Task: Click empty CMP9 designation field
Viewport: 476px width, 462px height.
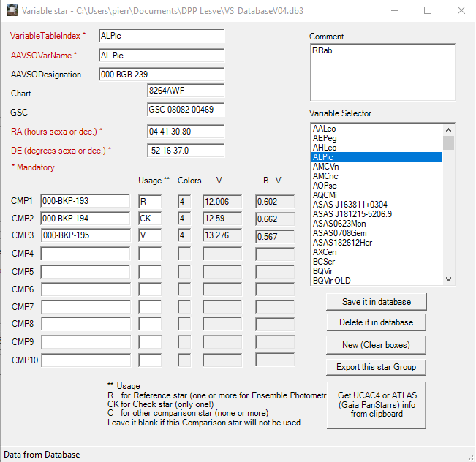Action: tap(86, 342)
